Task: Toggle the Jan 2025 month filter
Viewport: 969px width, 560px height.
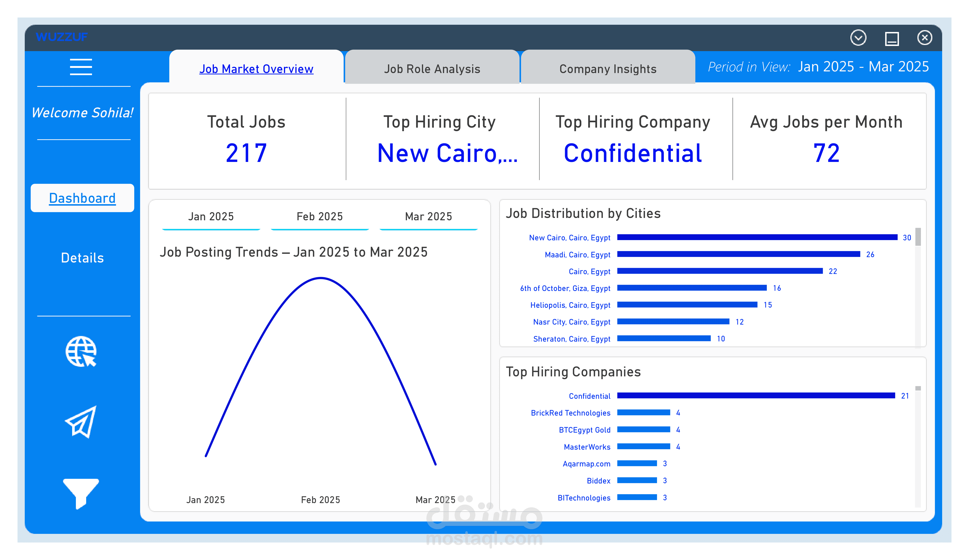Action: [x=211, y=217]
